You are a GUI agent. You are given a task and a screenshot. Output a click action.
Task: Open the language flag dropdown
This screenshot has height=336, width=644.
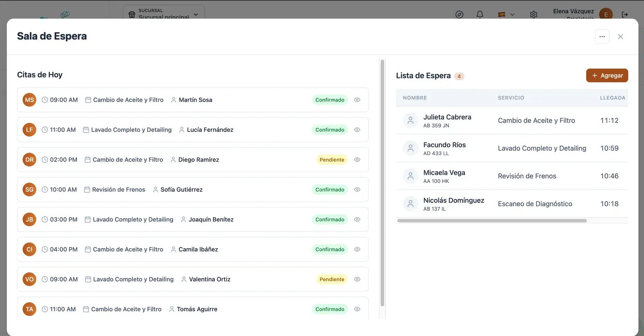(506, 15)
